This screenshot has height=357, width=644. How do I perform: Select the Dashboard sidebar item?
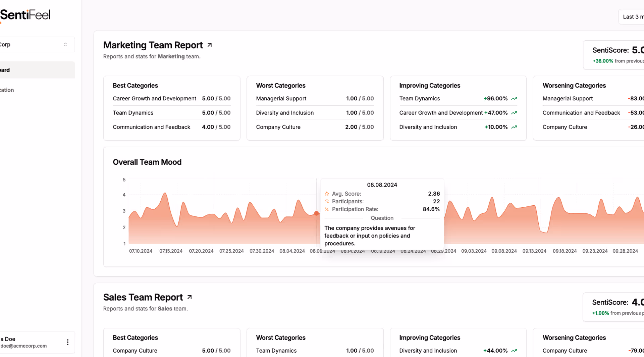37,70
